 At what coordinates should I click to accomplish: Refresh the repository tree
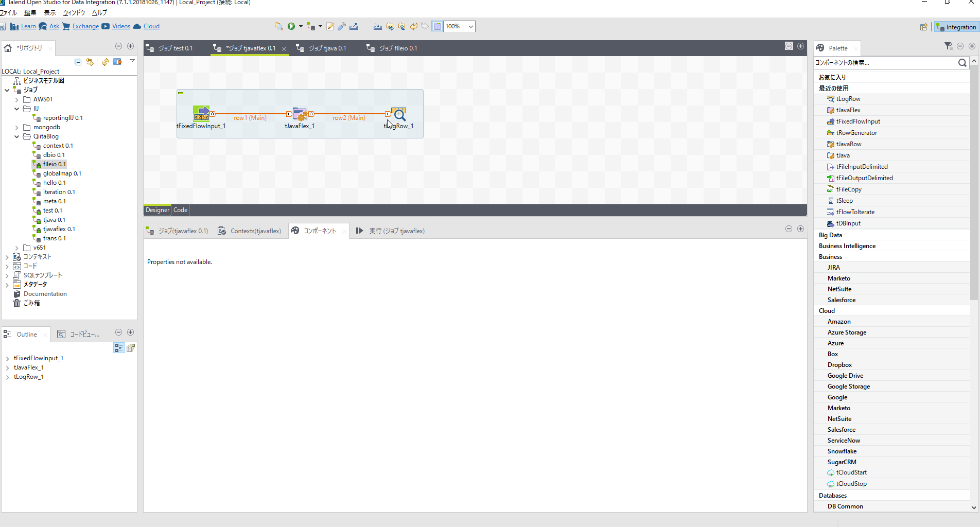(x=105, y=62)
